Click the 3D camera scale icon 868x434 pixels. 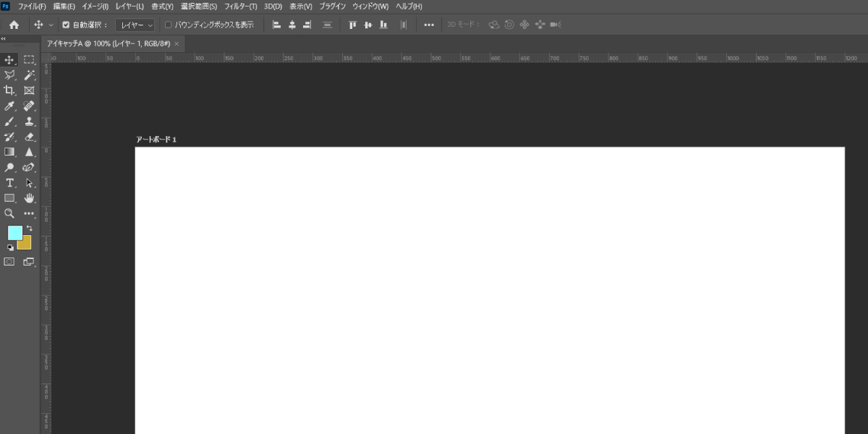(556, 25)
